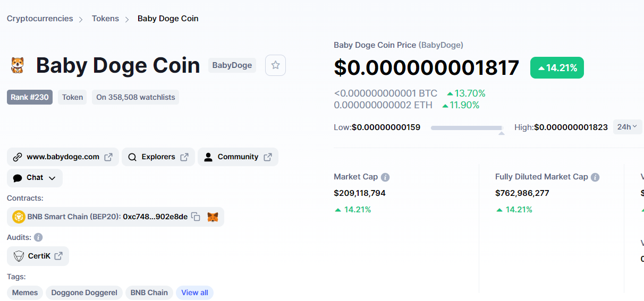Open the Community links menu
644x301 pixels.
point(238,157)
